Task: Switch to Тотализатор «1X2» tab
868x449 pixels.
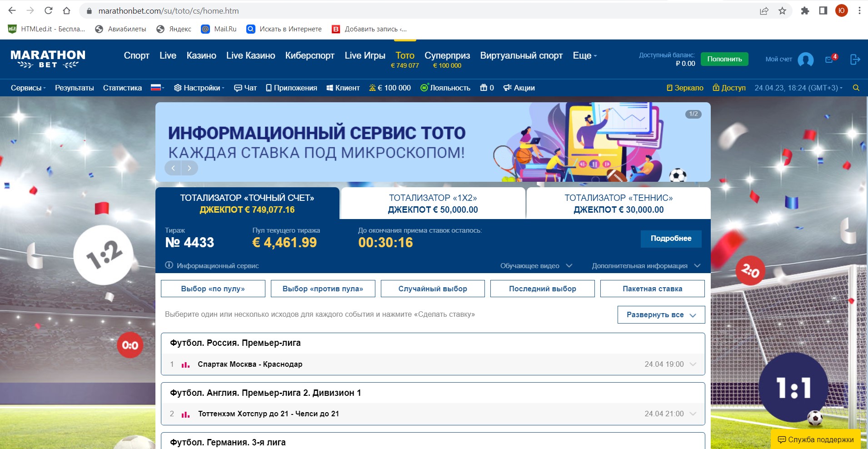Action: (x=433, y=204)
